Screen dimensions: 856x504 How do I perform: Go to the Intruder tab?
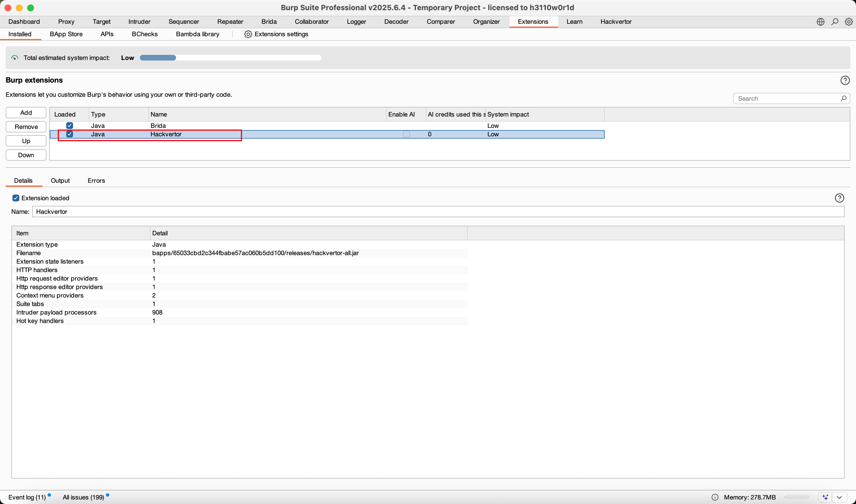point(139,22)
